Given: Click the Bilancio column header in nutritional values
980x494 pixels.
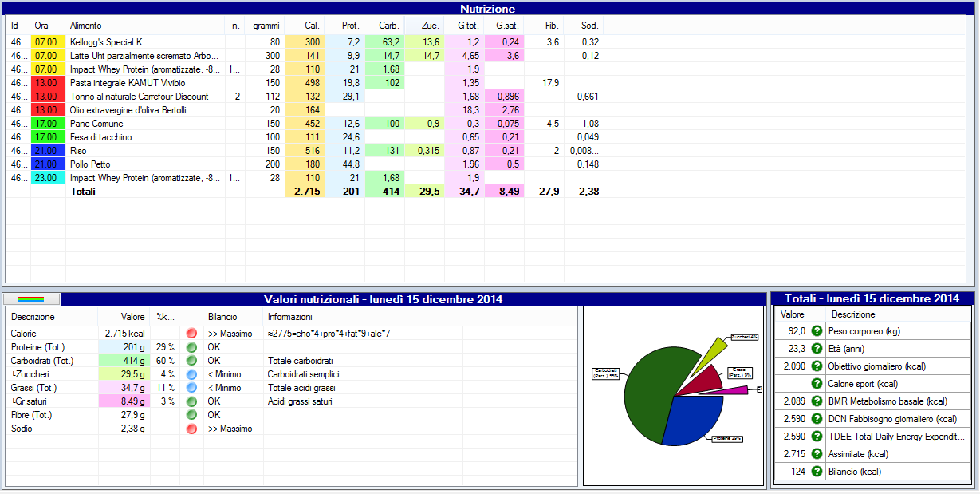Looking at the screenshot, I should tap(222, 317).
